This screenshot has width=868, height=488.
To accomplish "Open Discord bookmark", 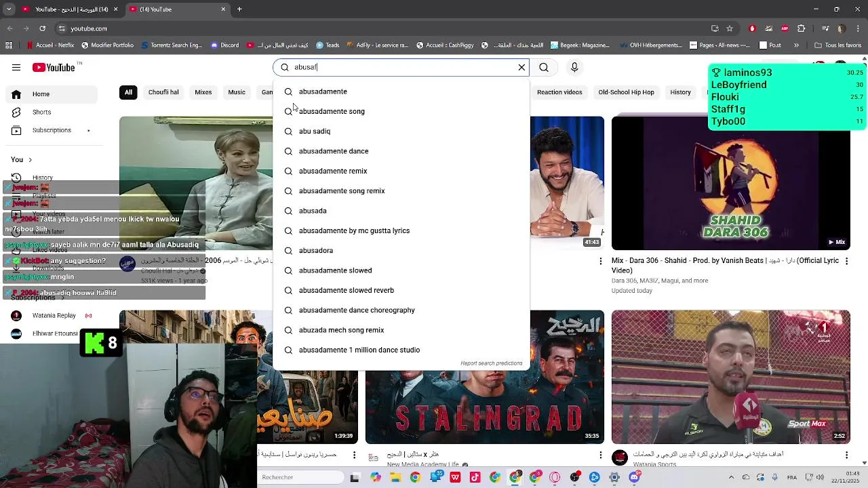I will [x=224, y=45].
